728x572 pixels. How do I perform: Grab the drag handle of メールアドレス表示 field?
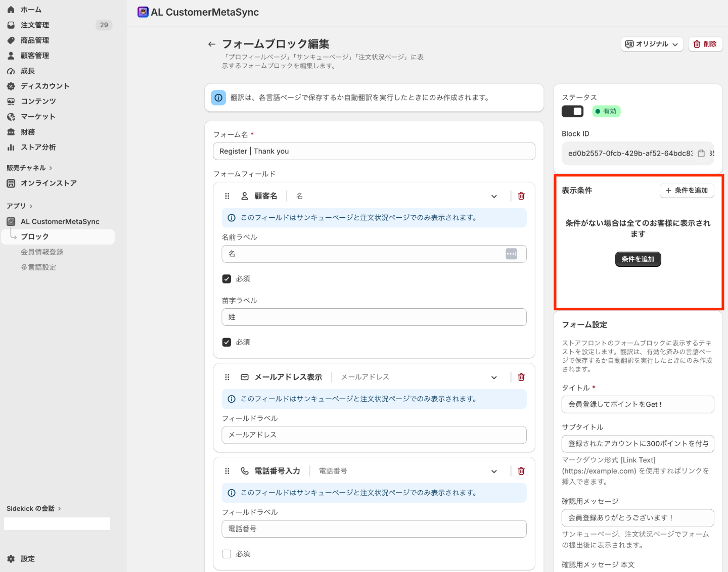(x=227, y=377)
